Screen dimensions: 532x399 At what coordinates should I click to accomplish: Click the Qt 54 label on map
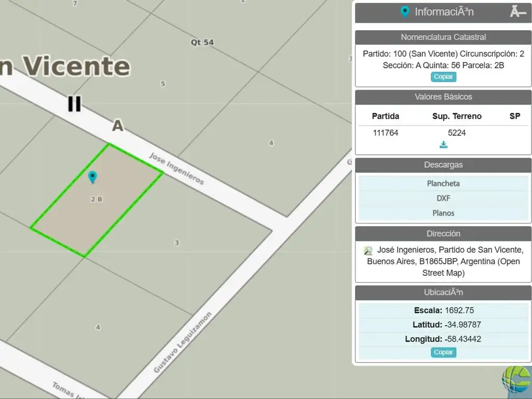pyautogui.click(x=202, y=43)
